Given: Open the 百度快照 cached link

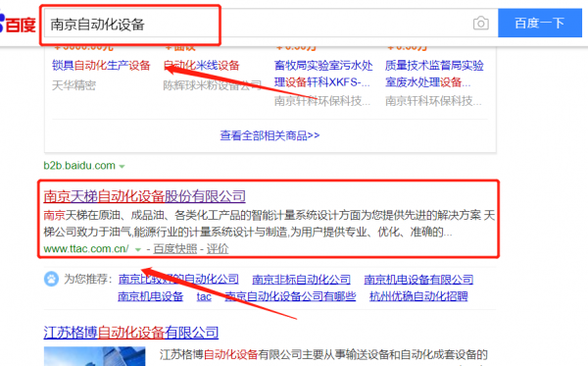Looking at the screenshot, I should pyautogui.click(x=175, y=249).
